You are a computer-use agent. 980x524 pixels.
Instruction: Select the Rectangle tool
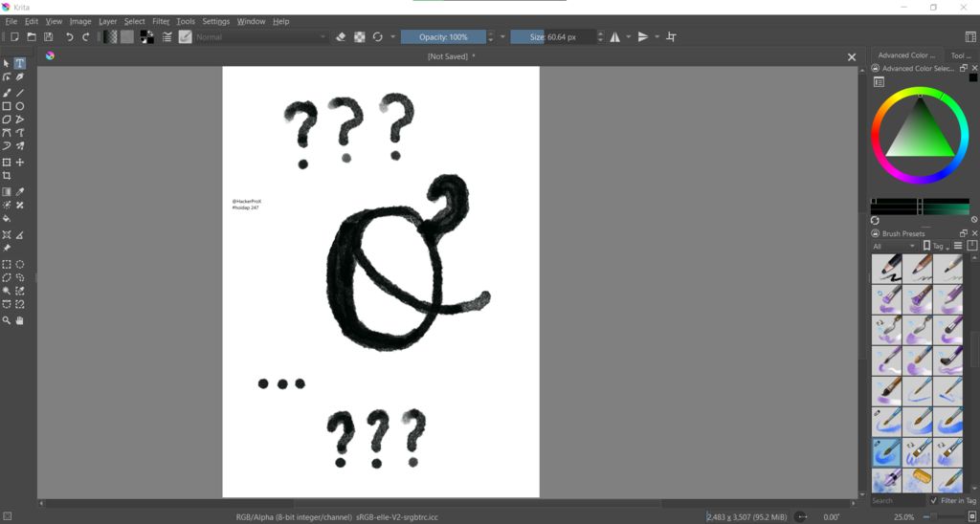click(7, 106)
